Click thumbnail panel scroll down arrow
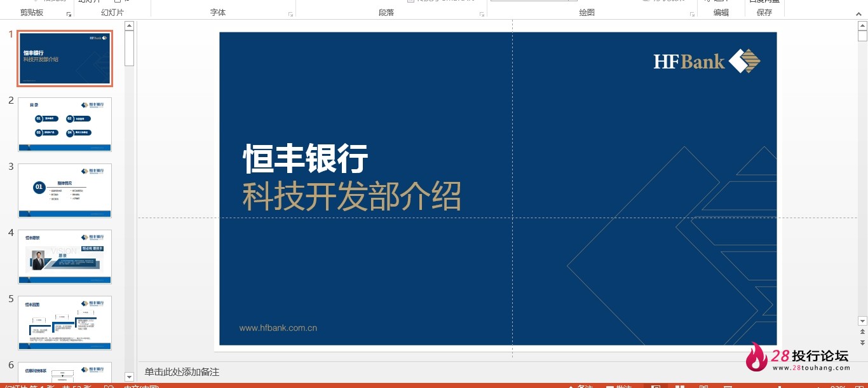The width and height of the screenshot is (868, 388). click(130, 377)
